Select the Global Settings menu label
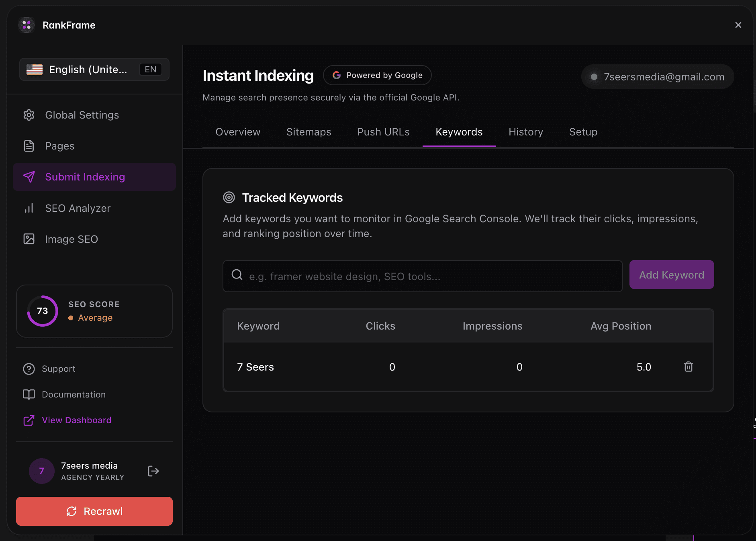Viewport: 756px width, 541px height. pos(82,115)
